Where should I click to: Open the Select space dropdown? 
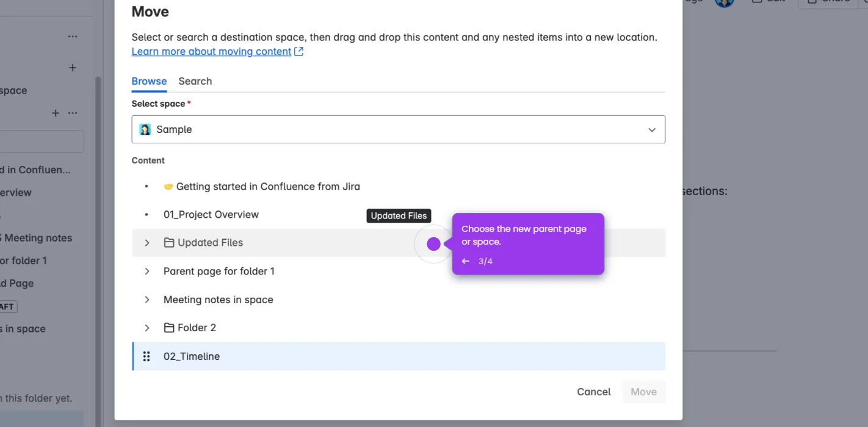pyautogui.click(x=398, y=129)
